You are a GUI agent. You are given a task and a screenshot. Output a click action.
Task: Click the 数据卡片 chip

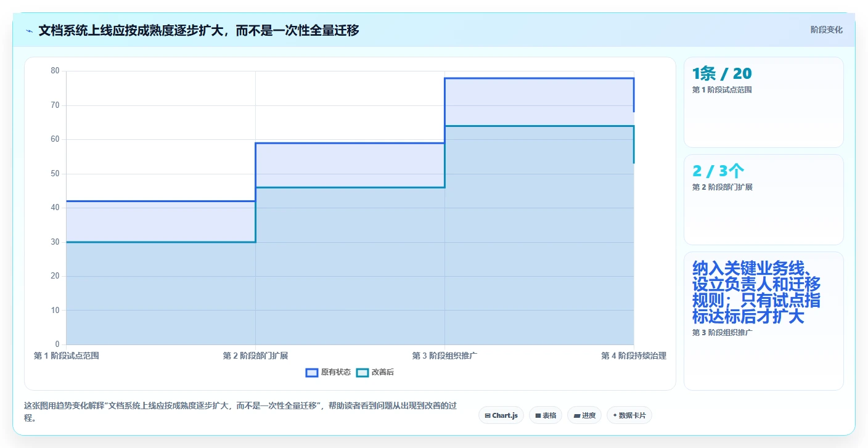click(x=629, y=415)
